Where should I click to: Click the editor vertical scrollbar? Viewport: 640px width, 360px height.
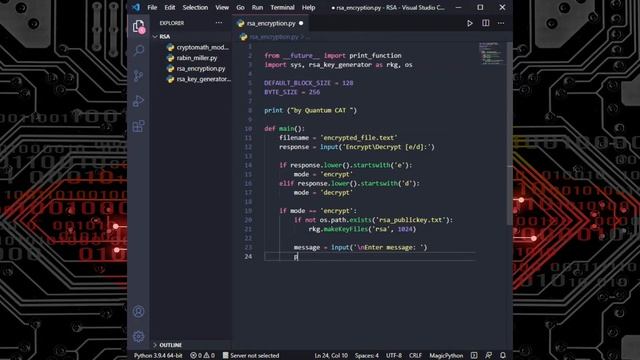[x=509, y=133]
